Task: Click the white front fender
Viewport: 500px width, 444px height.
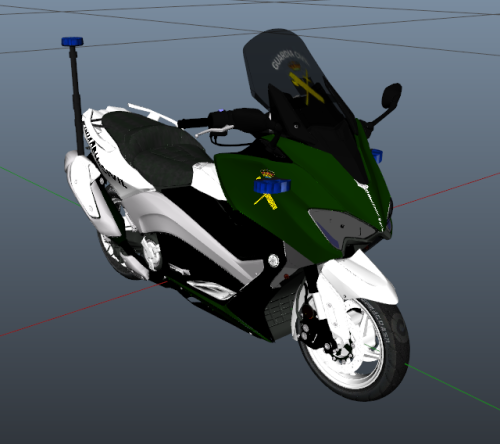Action: (360, 278)
